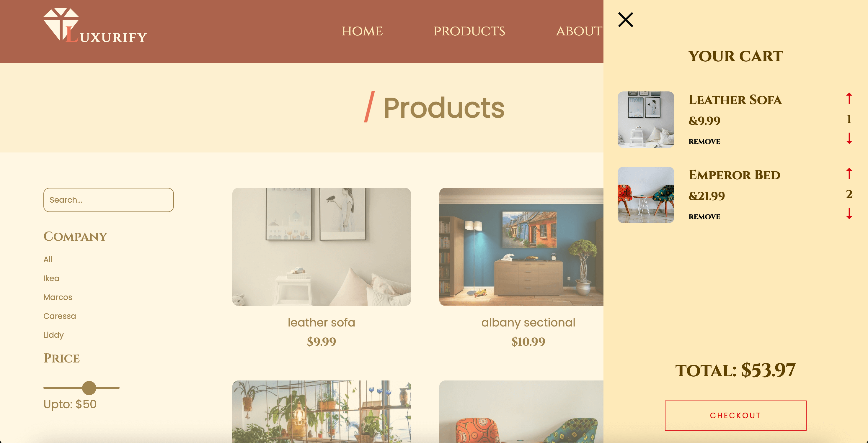
Task: Increase Emperor Bed quantity with up arrow
Action: (849, 173)
